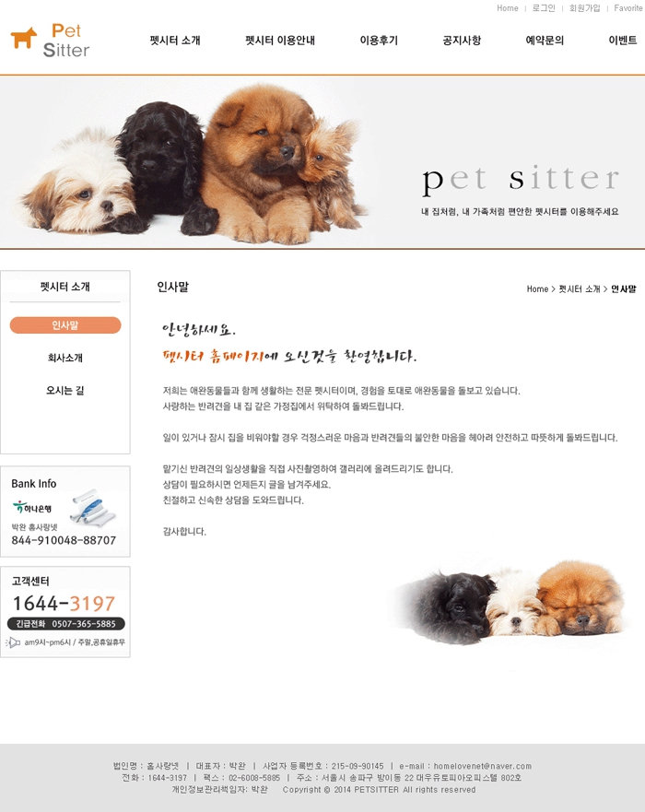Viewport: 645px width, 812px height.
Task: Click the 회원가입 link
Action: coord(584,8)
